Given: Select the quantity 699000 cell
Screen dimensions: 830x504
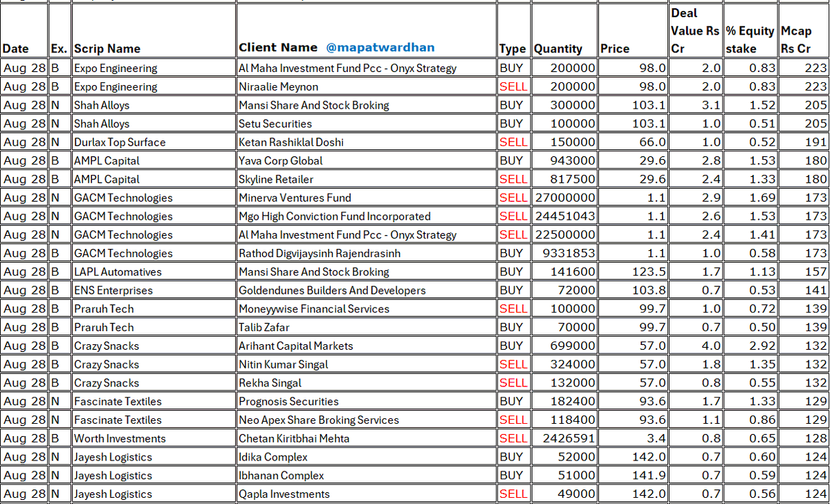Looking at the screenshot, I should pyautogui.click(x=564, y=346).
